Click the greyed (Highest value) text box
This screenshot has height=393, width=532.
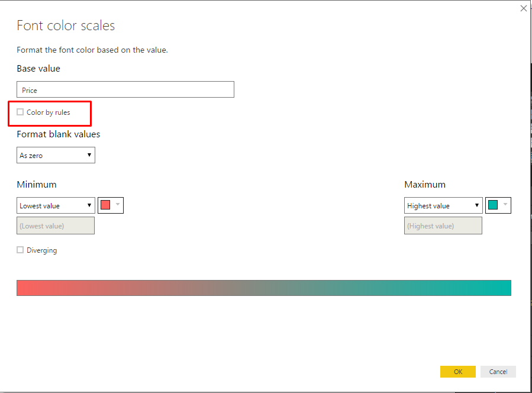coord(443,226)
